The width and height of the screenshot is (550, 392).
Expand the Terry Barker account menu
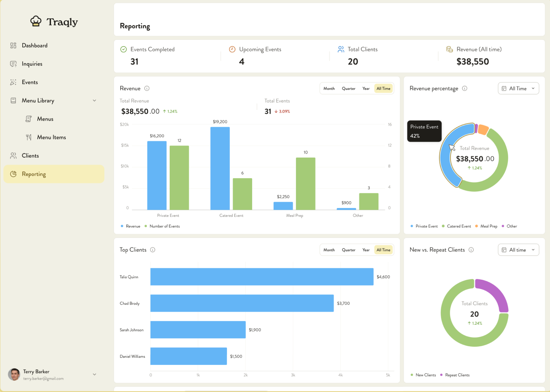[94, 374]
